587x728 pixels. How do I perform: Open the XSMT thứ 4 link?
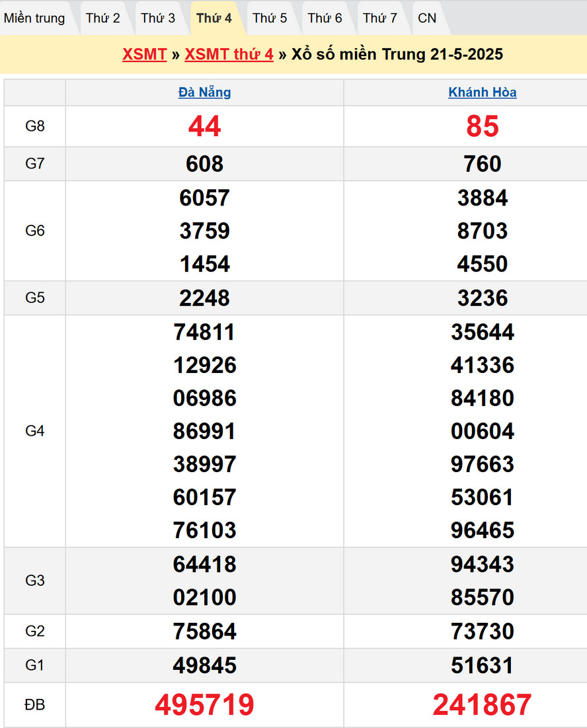229,54
